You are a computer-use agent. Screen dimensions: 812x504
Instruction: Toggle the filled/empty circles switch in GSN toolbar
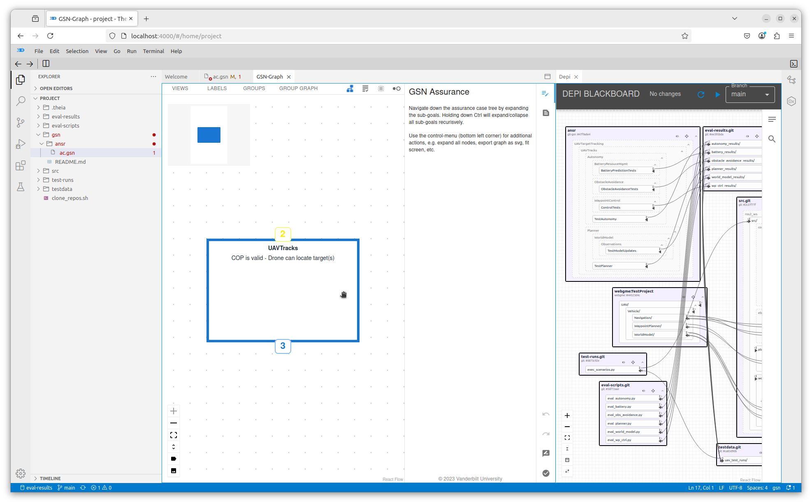[397, 88]
